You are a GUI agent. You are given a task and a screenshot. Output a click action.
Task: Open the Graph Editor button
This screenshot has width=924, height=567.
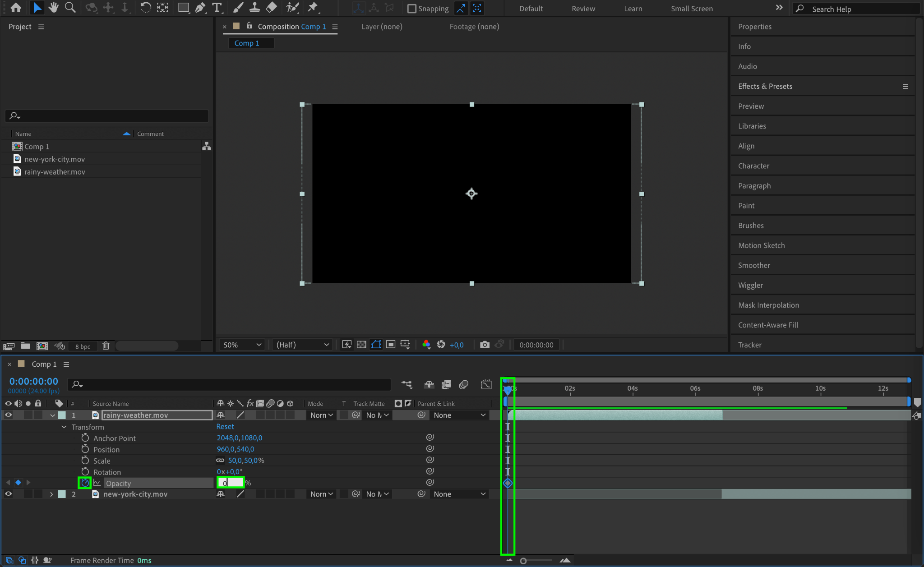[486, 384]
